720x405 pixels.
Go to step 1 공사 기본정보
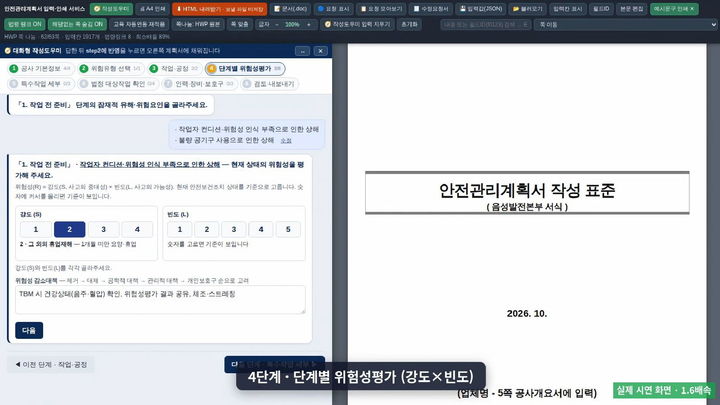point(40,68)
